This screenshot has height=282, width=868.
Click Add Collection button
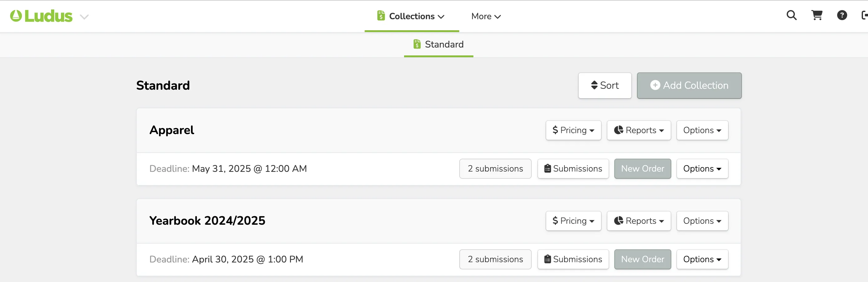pyautogui.click(x=689, y=86)
